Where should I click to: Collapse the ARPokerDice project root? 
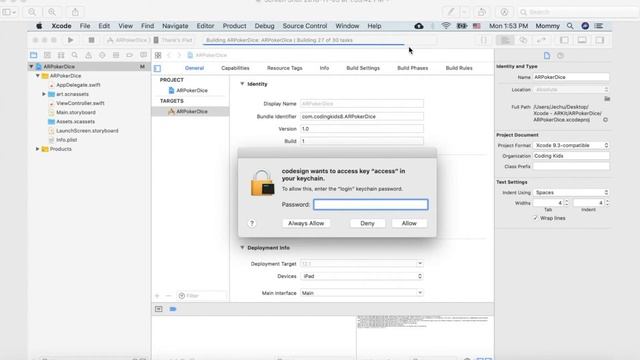(31, 67)
